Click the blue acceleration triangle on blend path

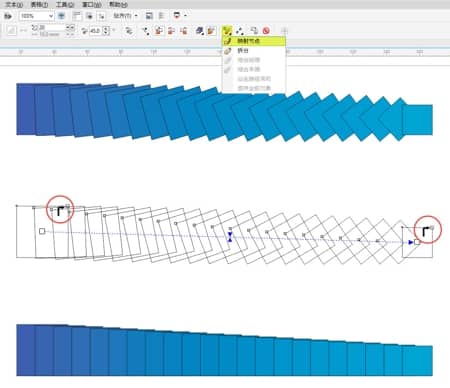tap(230, 237)
